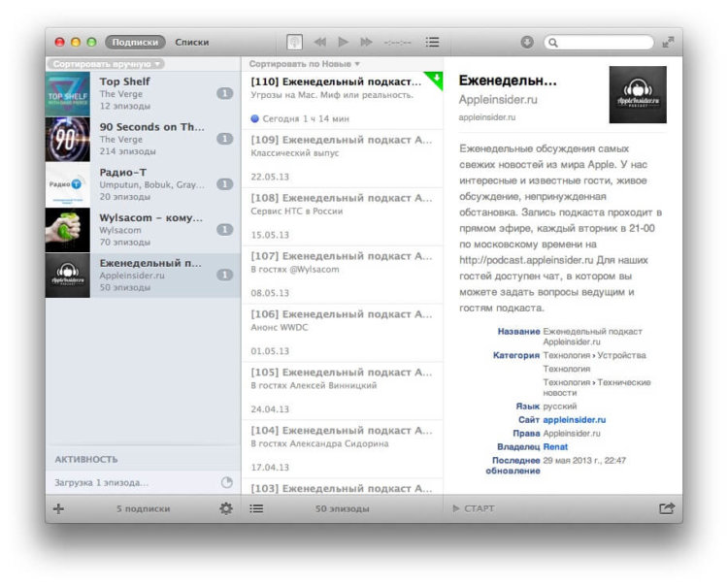
Task: Open the Renat owner link
Action: [x=555, y=447]
